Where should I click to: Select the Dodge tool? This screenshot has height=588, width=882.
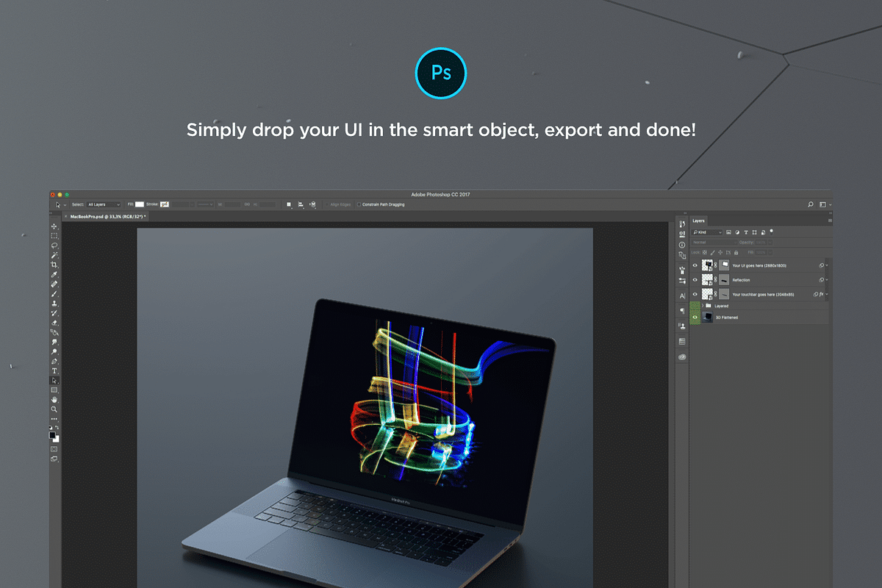tap(54, 351)
